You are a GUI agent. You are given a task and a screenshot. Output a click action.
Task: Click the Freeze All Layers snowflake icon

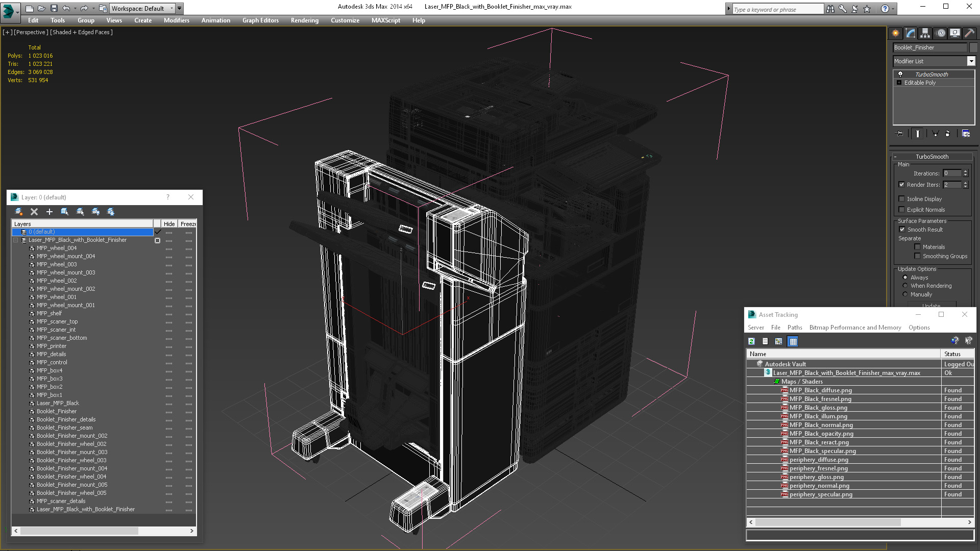click(x=111, y=212)
